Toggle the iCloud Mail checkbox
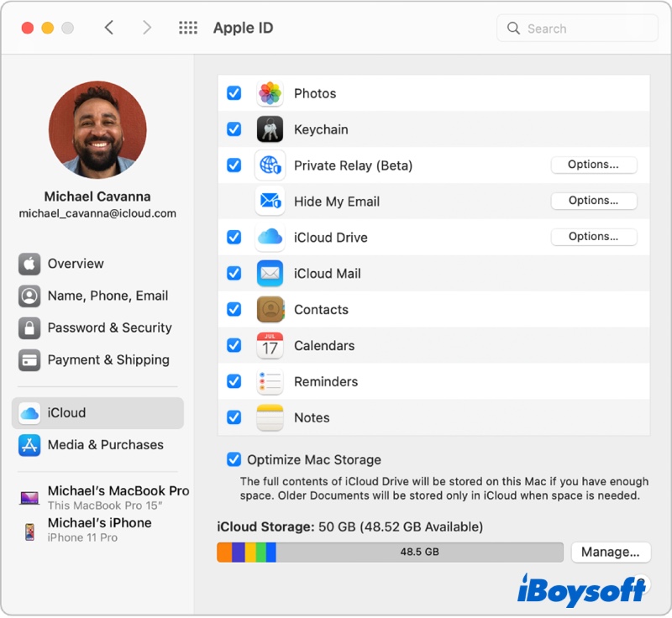The width and height of the screenshot is (672, 618). click(x=234, y=273)
